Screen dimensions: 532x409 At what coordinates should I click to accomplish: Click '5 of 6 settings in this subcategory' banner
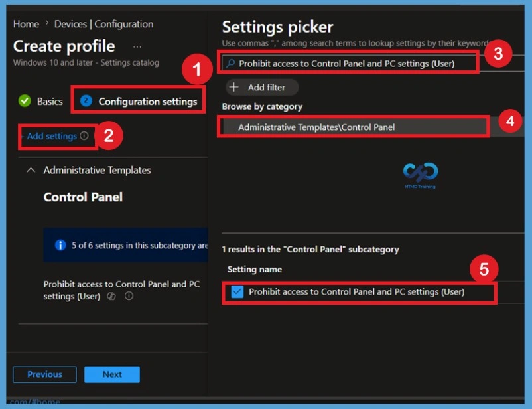[x=125, y=245]
